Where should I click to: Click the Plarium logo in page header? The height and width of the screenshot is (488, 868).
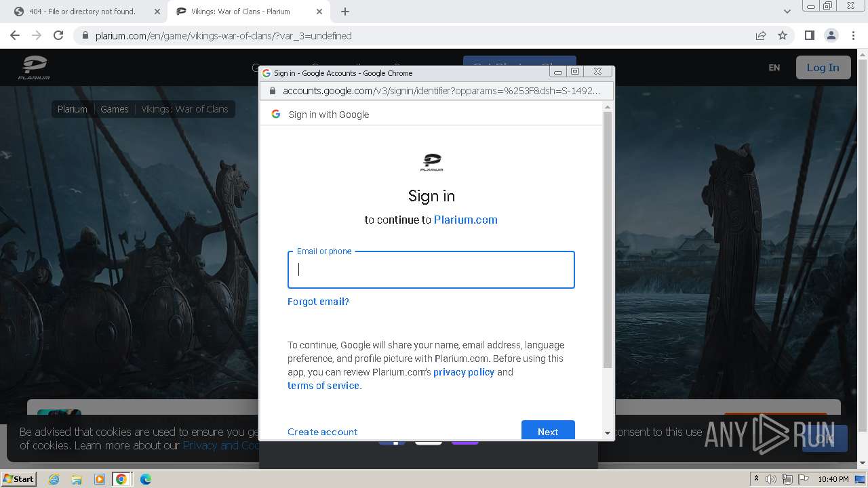pyautogui.click(x=34, y=68)
